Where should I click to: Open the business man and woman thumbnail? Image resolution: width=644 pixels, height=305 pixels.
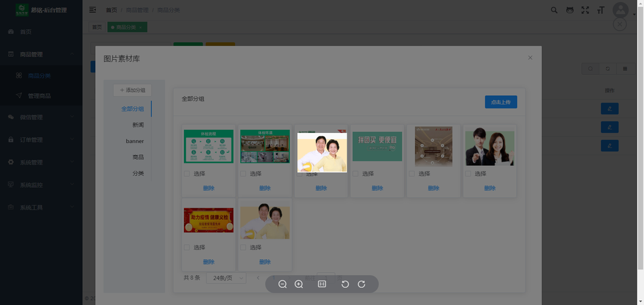[490, 146]
